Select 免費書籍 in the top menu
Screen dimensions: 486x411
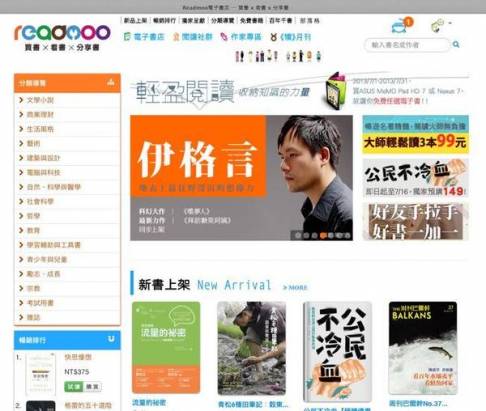coord(251,21)
